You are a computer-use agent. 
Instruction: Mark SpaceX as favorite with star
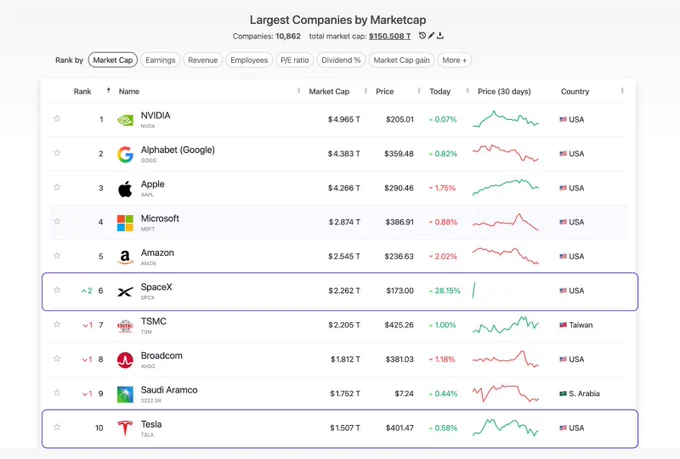(x=57, y=290)
